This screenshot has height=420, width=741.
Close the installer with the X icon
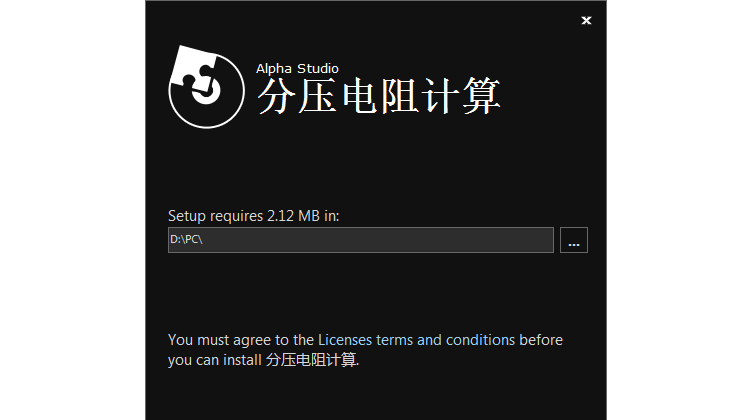click(586, 20)
